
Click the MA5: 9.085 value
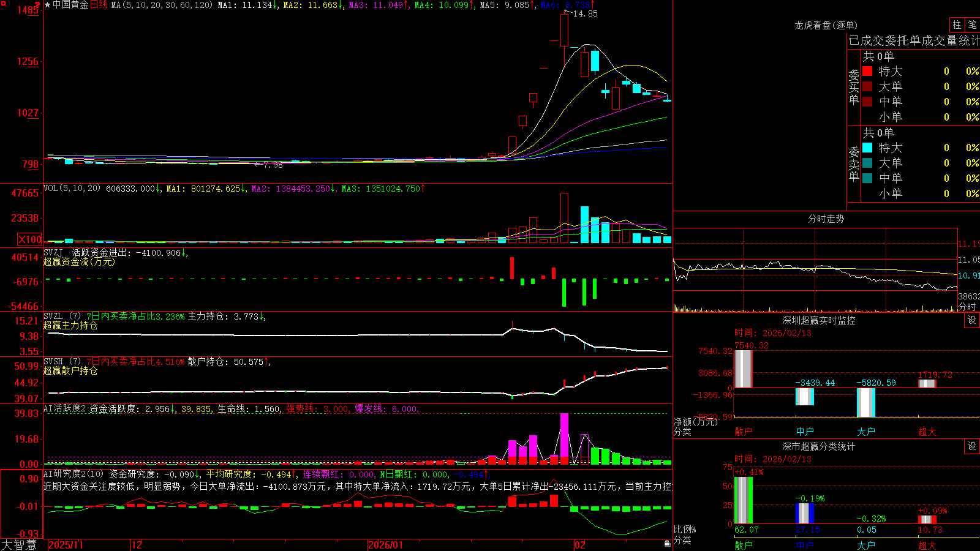507,5
